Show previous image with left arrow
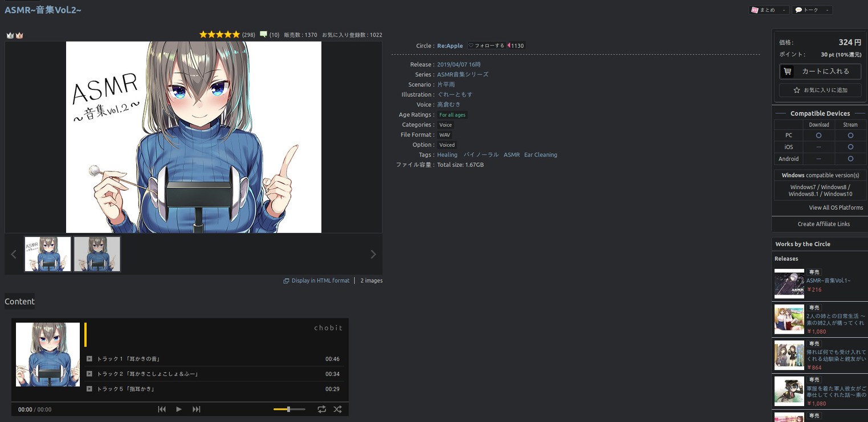The image size is (868, 422). [x=14, y=255]
